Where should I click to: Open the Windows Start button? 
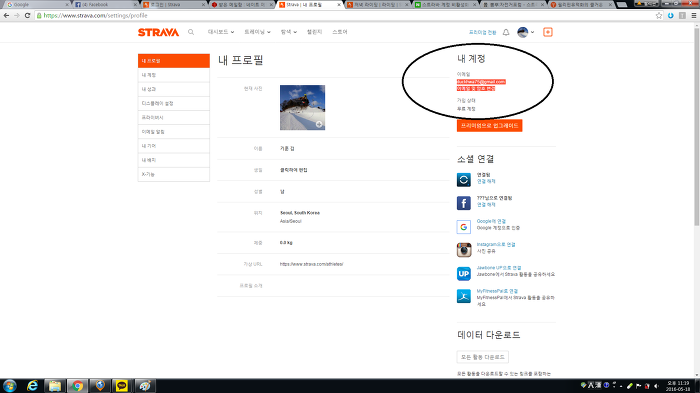coord(9,385)
